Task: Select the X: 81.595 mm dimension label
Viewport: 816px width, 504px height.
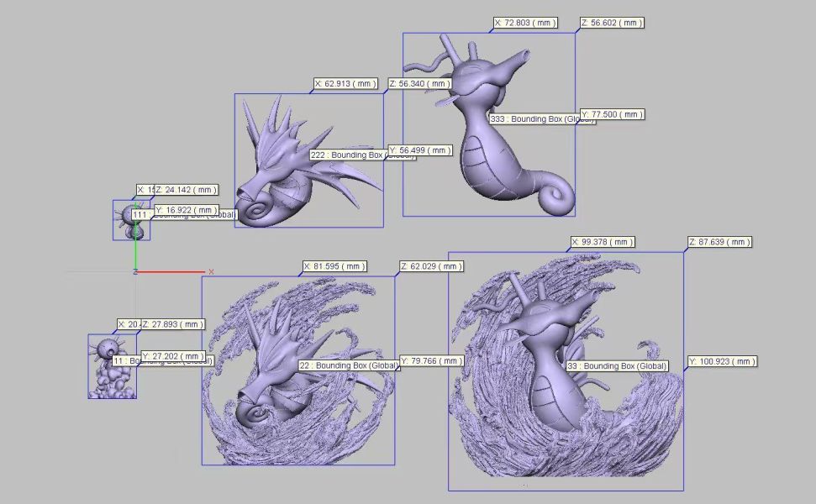Action: [336, 265]
